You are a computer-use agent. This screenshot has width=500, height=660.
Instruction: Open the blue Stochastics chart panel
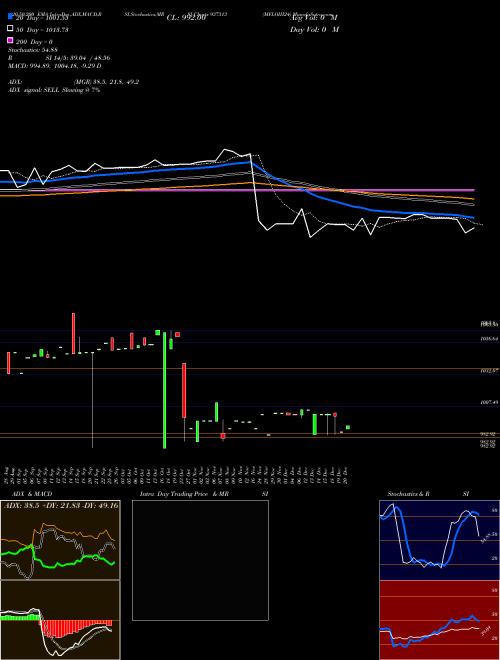click(x=439, y=540)
